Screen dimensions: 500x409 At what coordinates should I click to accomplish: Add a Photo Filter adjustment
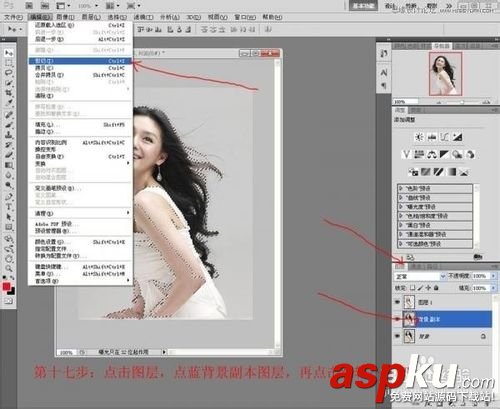click(x=457, y=154)
